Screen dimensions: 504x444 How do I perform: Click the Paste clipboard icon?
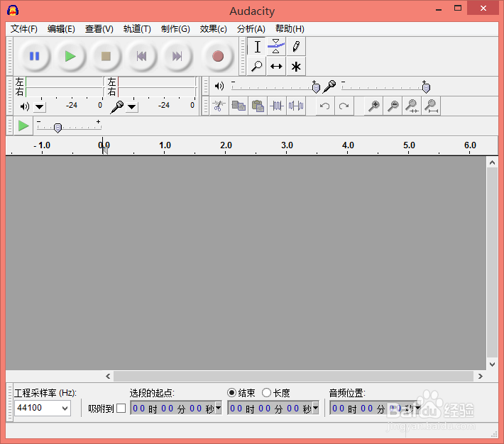point(258,106)
